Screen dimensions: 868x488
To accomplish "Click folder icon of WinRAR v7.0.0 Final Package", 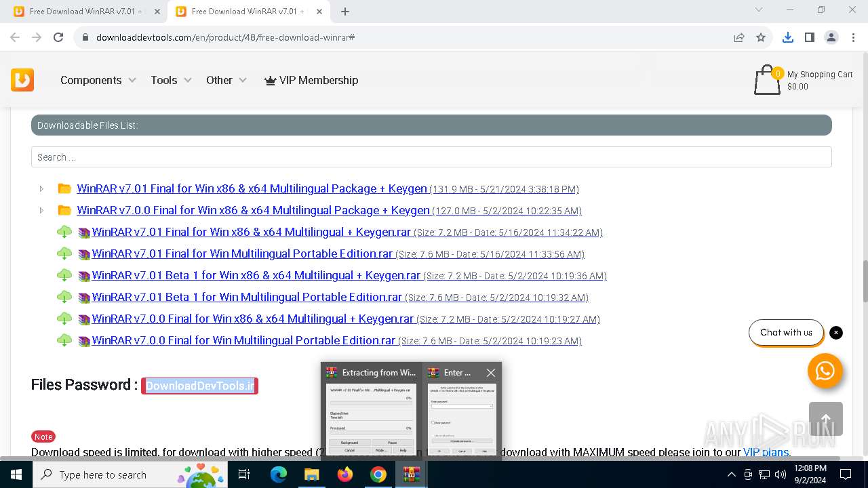I will (x=64, y=210).
